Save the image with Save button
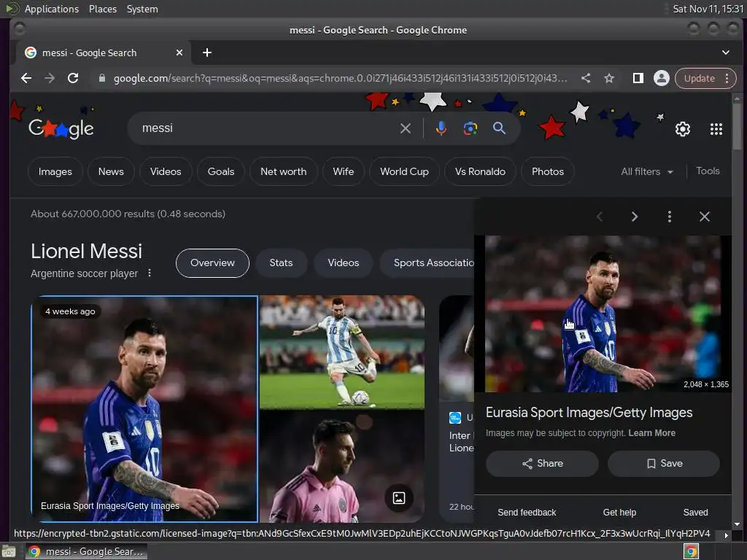 [664, 463]
